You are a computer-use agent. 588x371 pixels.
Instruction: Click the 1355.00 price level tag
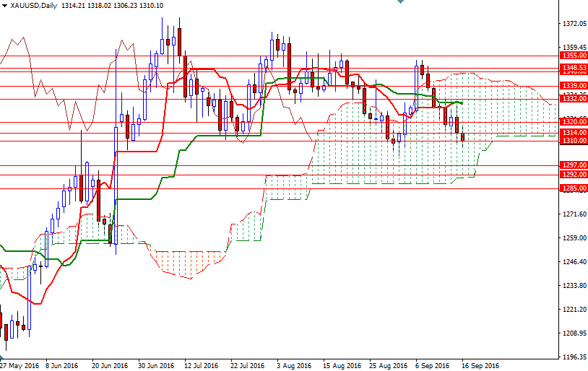pyautogui.click(x=574, y=56)
